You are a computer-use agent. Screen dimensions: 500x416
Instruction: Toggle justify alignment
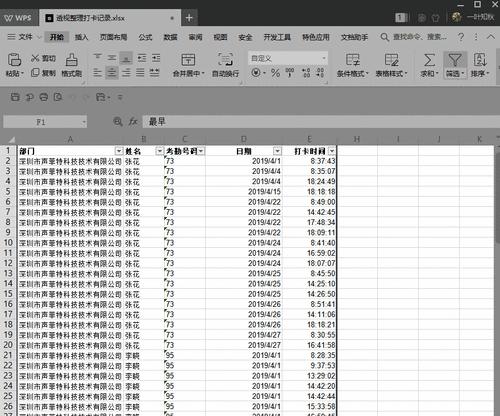140,72
